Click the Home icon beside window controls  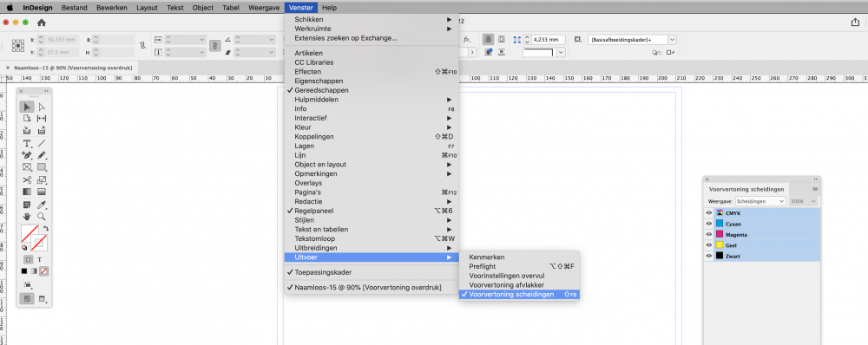(x=41, y=23)
